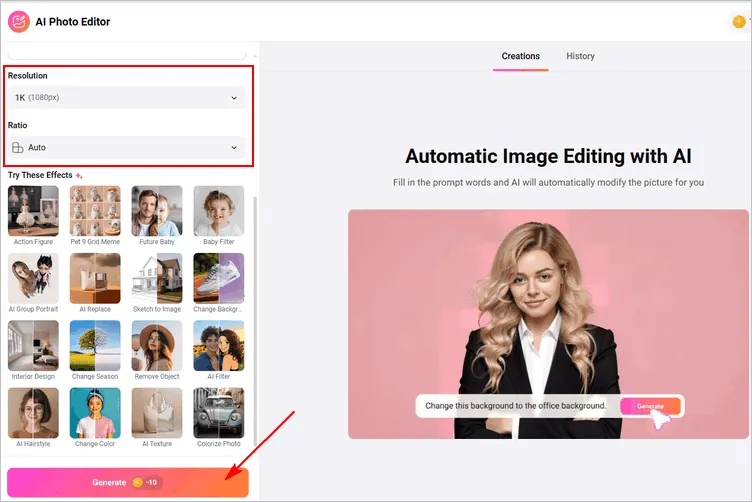Click the AI Photo Editor logo icon
752x502 pixels.
(x=19, y=21)
